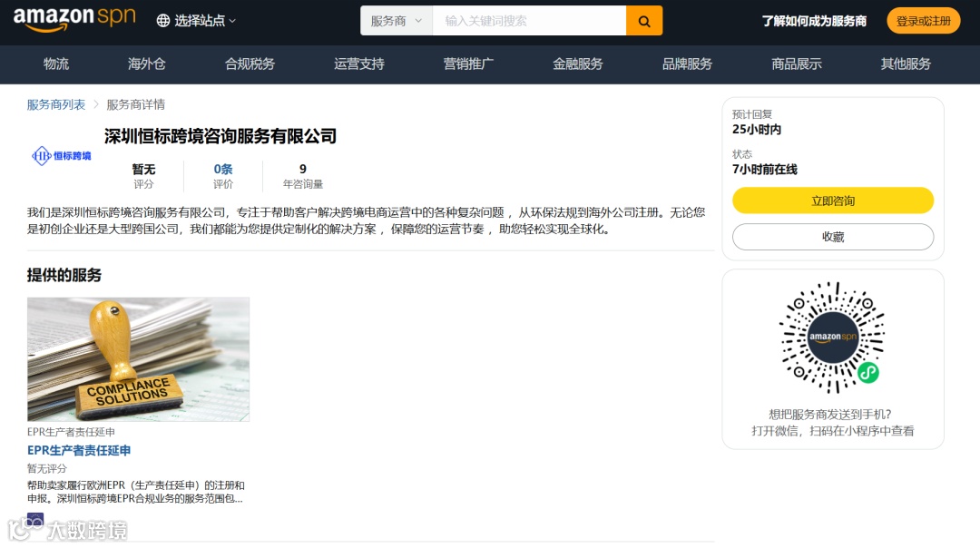Click the 7小时前在线 status text
980x548 pixels.
tap(764, 170)
